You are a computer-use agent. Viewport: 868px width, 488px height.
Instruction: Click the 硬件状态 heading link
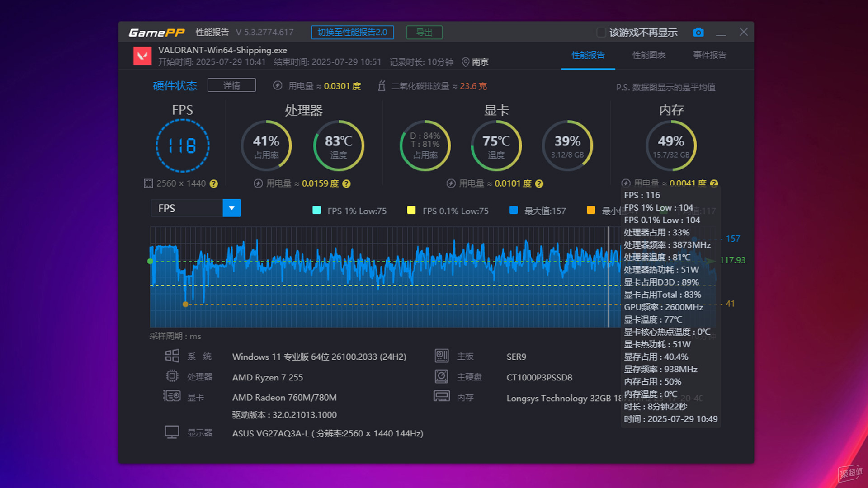175,85
